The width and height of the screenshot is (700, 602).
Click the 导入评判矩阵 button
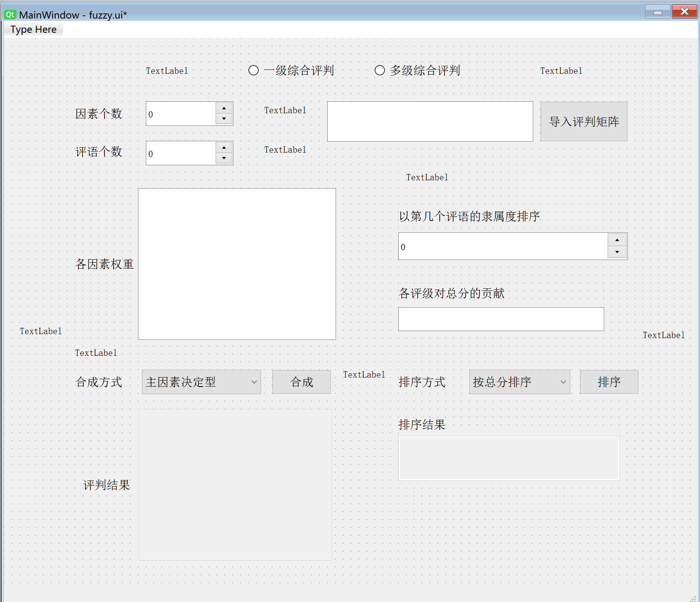point(584,122)
